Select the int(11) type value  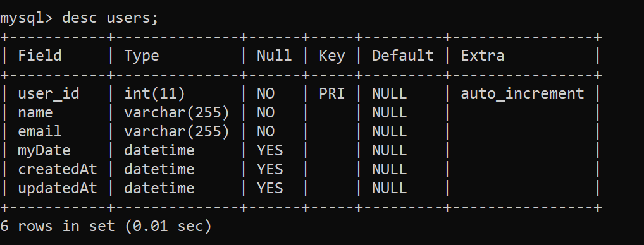point(154,94)
